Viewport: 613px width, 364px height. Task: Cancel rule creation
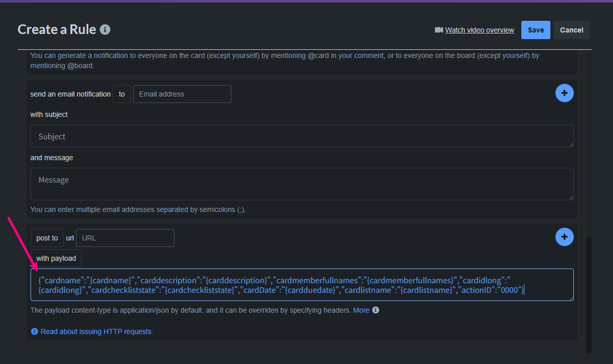pos(571,30)
